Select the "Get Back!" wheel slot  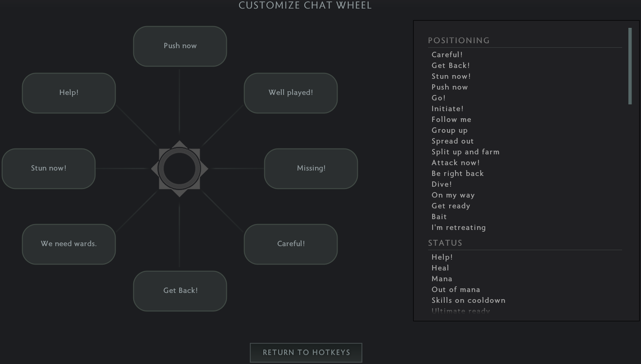[180, 291]
